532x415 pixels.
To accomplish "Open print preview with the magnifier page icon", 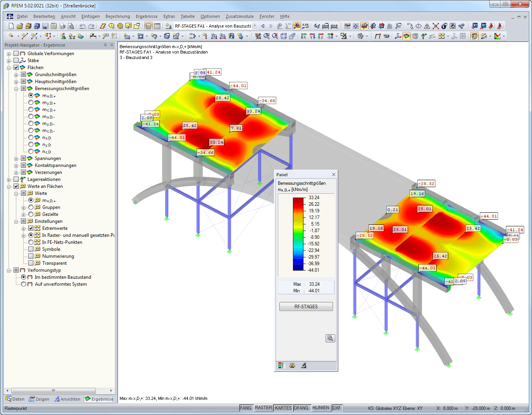I will pyautogui.click(x=71, y=26).
